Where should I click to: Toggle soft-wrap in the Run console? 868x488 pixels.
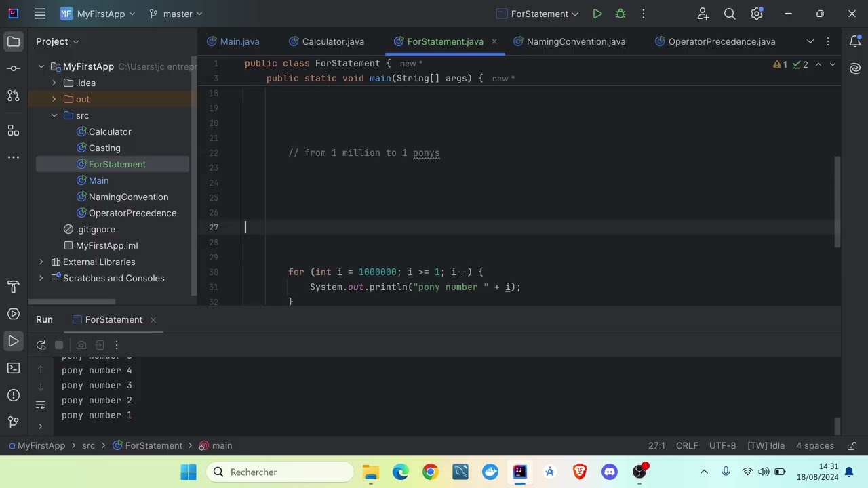pyautogui.click(x=41, y=405)
